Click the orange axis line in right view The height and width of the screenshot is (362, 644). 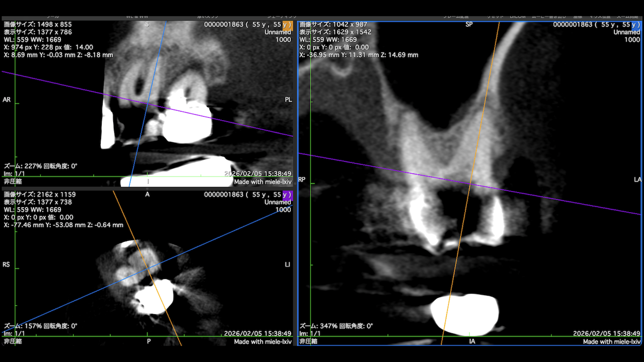(x=486, y=101)
